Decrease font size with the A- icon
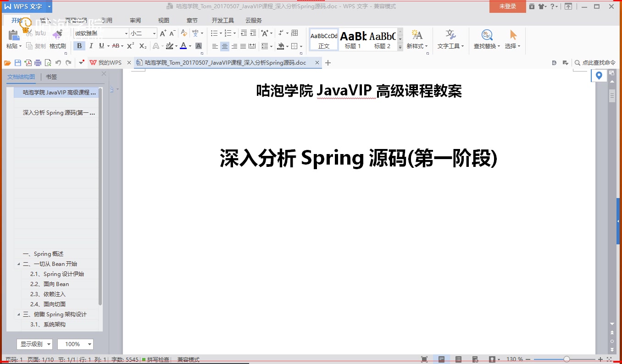 [172, 33]
